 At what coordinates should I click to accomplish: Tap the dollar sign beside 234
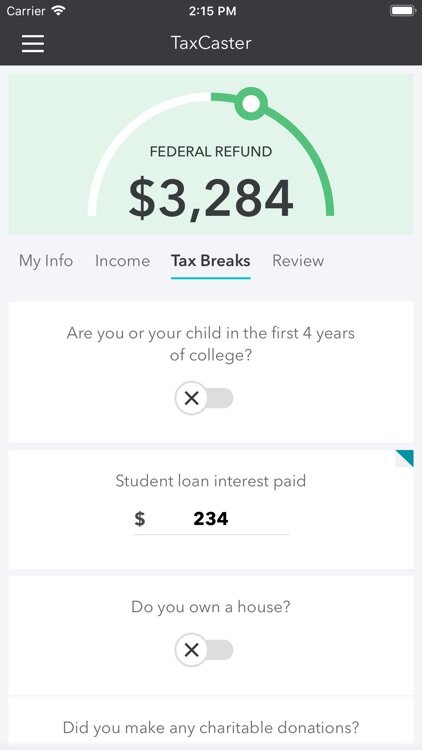(x=140, y=518)
